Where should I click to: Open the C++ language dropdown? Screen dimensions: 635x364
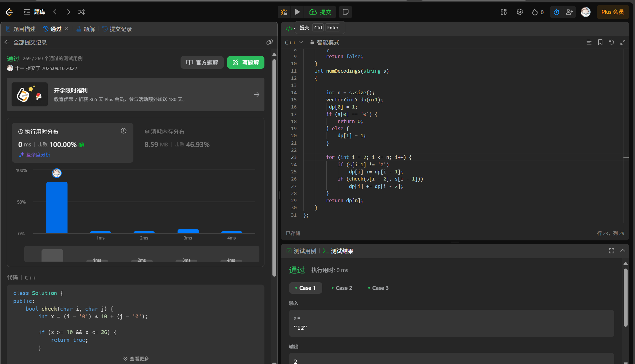pos(293,42)
